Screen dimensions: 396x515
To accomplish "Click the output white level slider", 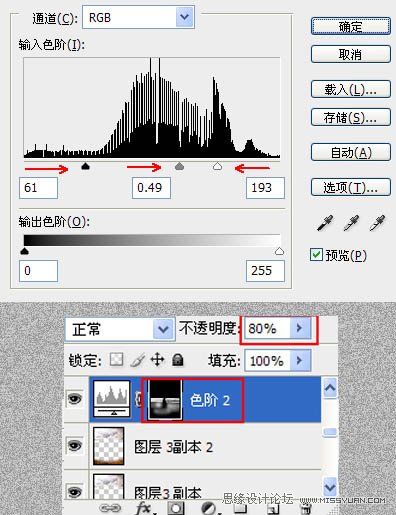I will tap(279, 251).
